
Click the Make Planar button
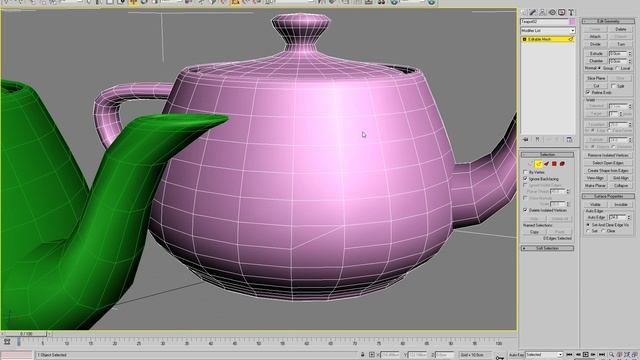(596, 186)
